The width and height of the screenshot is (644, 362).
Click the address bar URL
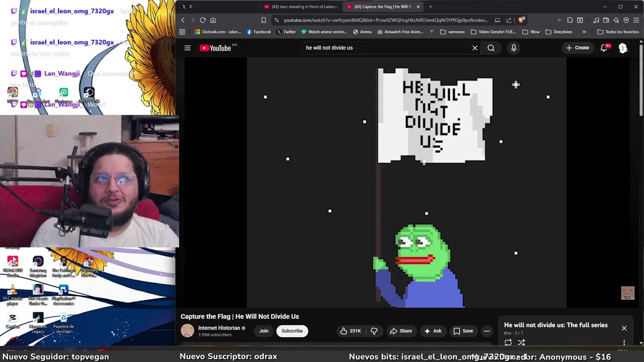pyautogui.click(x=385, y=20)
